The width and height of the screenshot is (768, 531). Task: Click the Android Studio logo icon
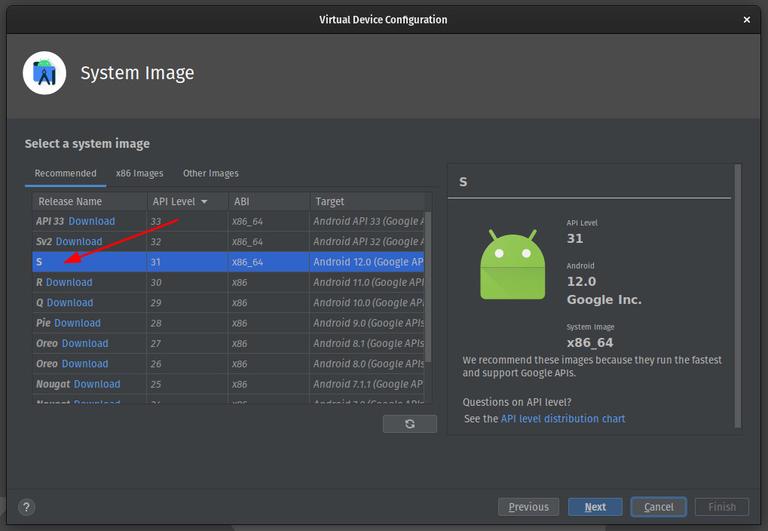[x=45, y=73]
